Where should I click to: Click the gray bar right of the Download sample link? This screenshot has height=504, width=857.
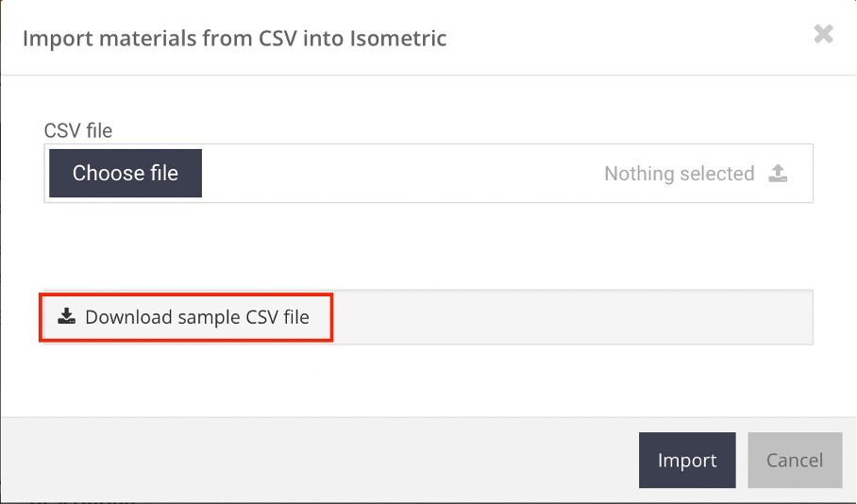coord(572,317)
